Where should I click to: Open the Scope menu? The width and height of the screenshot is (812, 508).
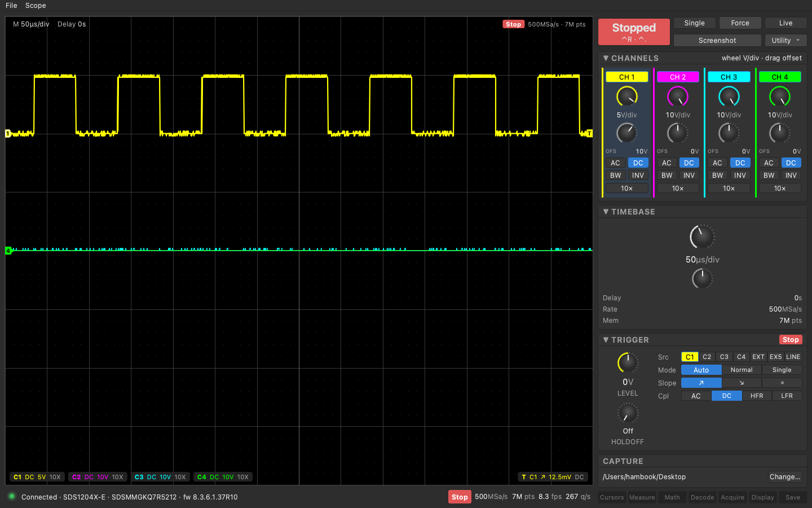point(36,5)
